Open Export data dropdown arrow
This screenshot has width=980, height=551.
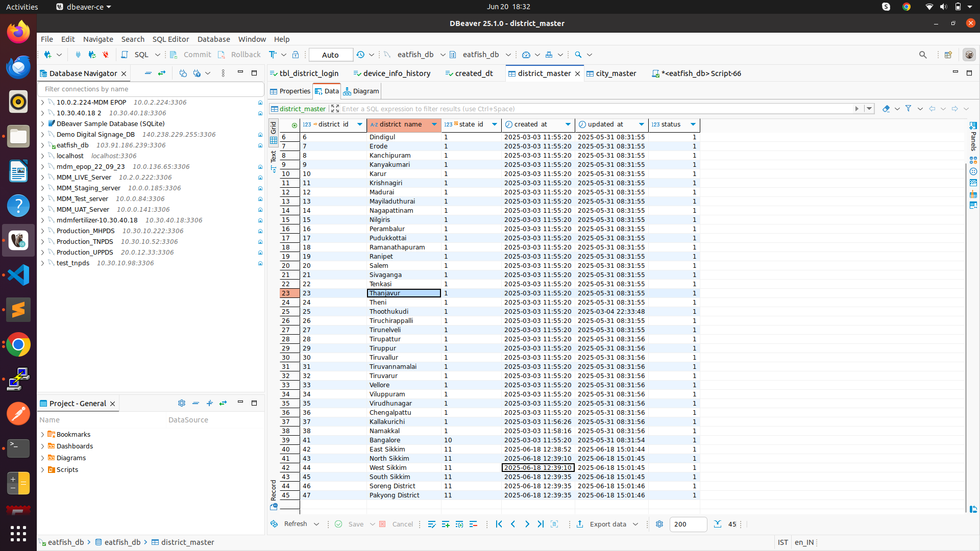click(x=635, y=524)
